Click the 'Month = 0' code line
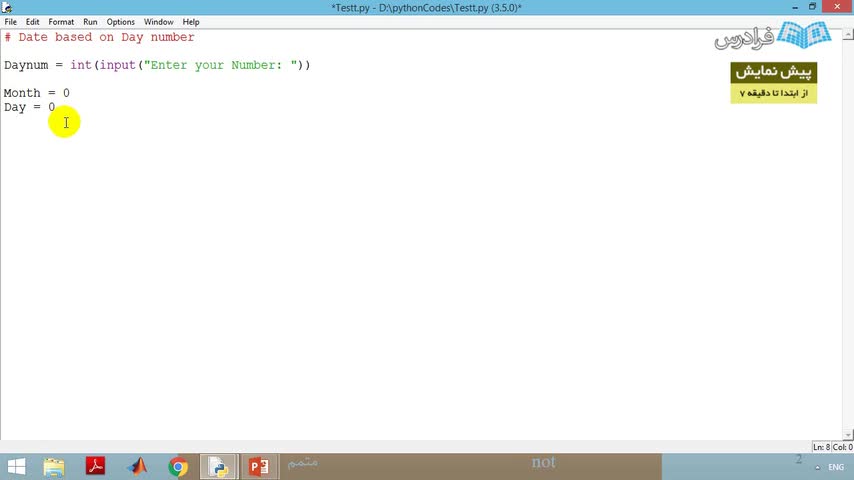Screen dimensions: 854x480 coord(36,93)
